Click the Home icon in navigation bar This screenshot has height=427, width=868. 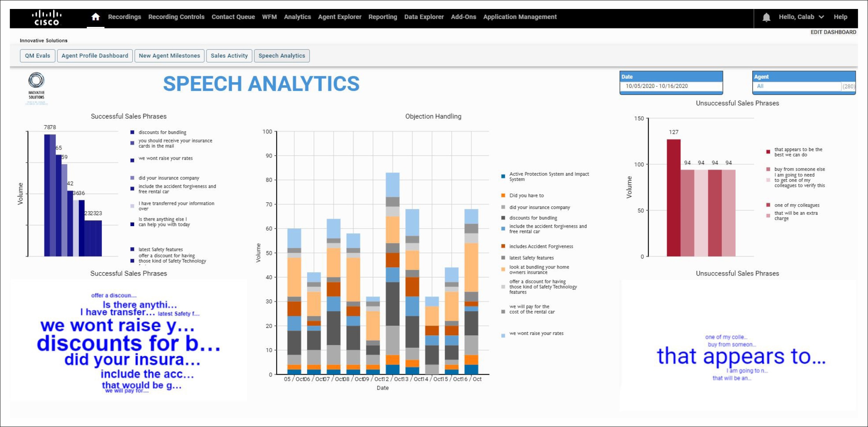tap(95, 17)
